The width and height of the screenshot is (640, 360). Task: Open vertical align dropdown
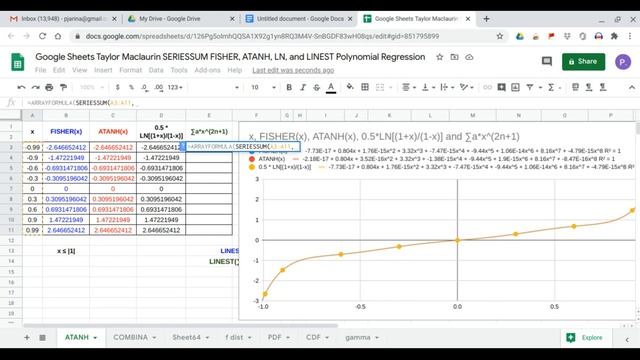(x=428, y=87)
